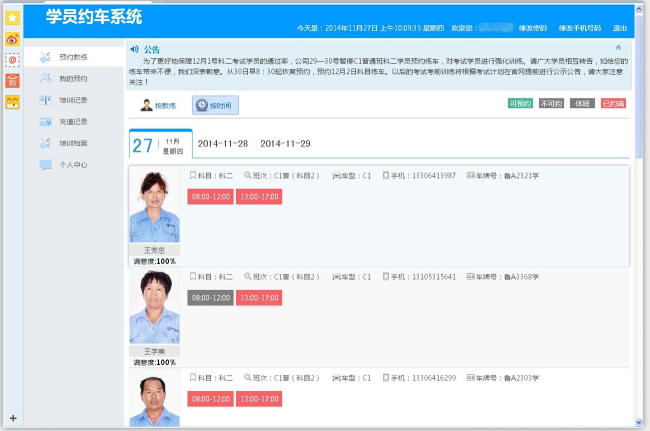
Task: Select the 2014-11-29 date tab
Action: tap(282, 144)
